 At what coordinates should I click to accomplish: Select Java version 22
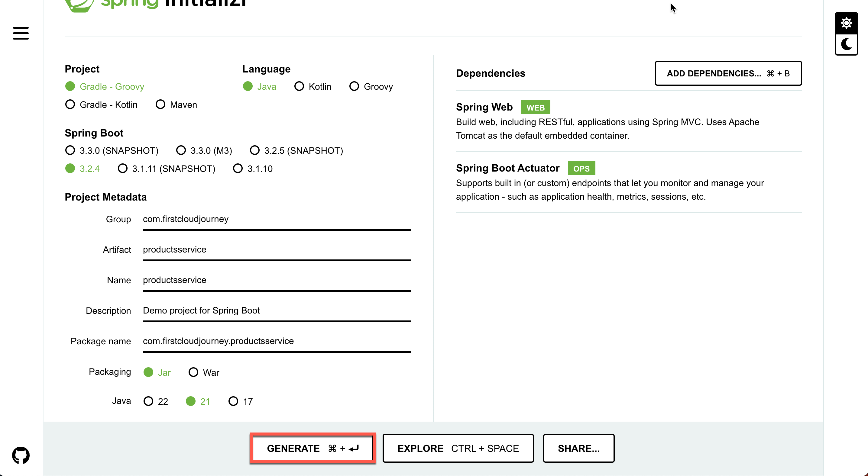(156, 401)
